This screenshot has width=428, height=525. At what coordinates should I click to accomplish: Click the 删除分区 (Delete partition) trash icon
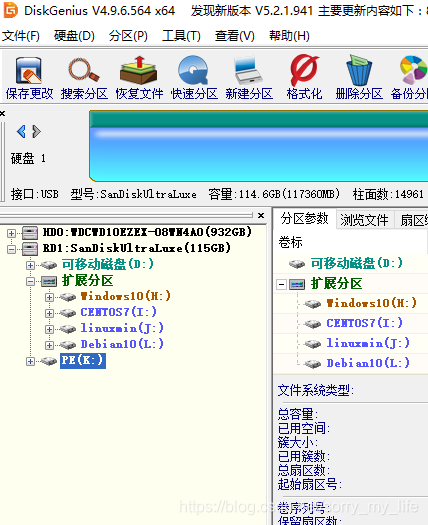[359, 78]
